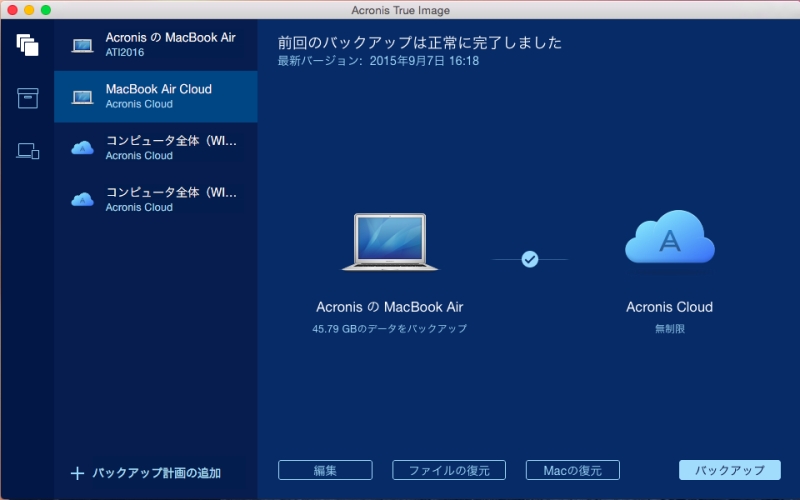Click the plus icon for adding backup plan
Image resolution: width=800 pixels, height=500 pixels.
pos(78,473)
